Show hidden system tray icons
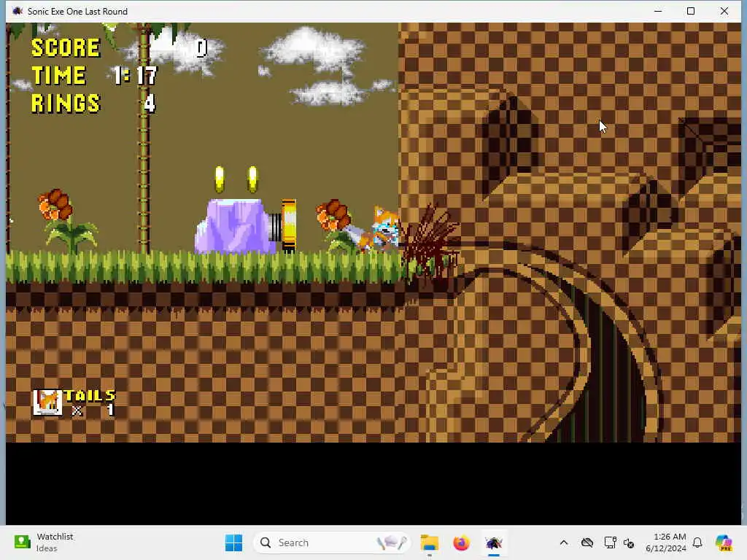The width and height of the screenshot is (747, 560). coord(564,542)
